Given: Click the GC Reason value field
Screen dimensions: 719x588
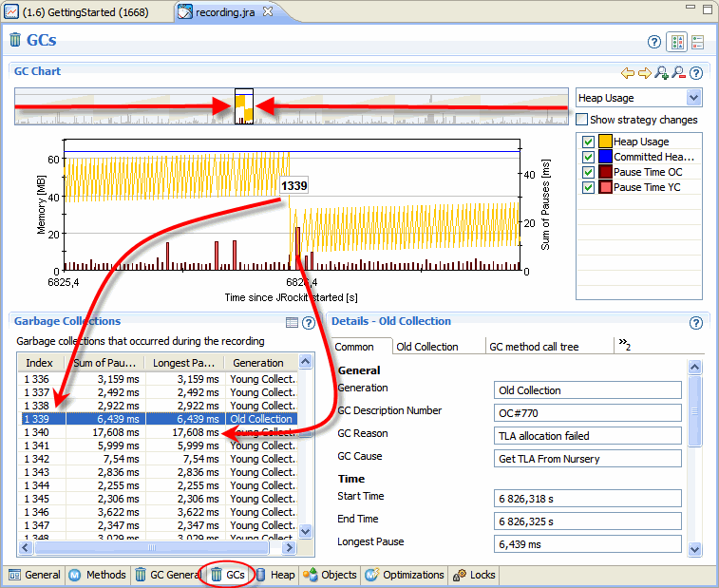Looking at the screenshot, I should pos(589,436).
